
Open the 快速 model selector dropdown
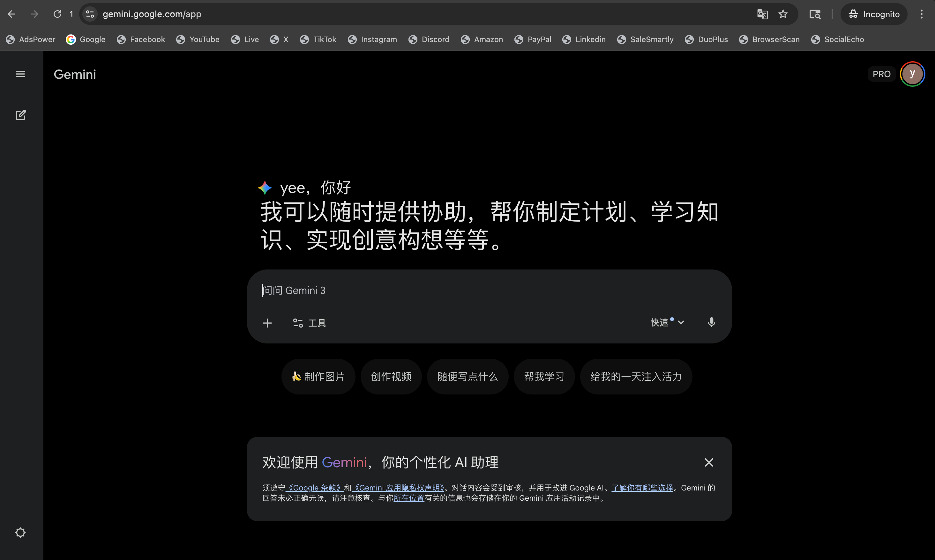[667, 322]
